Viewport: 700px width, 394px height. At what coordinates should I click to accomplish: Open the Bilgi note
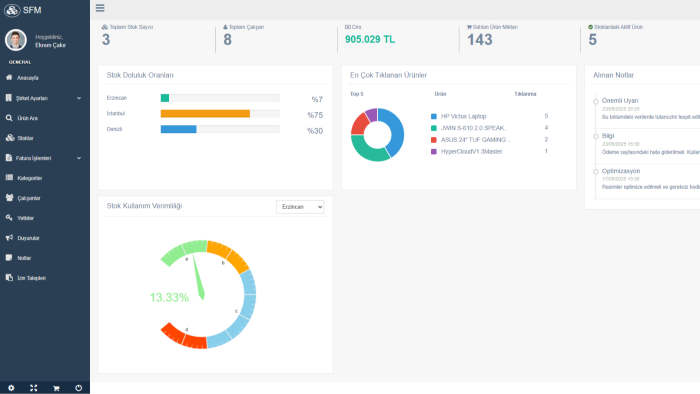(x=608, y=136)
